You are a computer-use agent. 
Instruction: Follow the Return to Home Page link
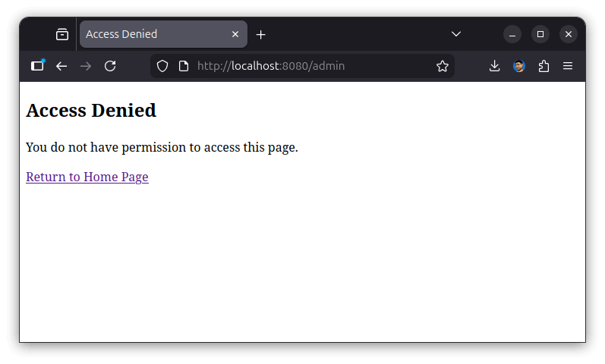(87, 177)
